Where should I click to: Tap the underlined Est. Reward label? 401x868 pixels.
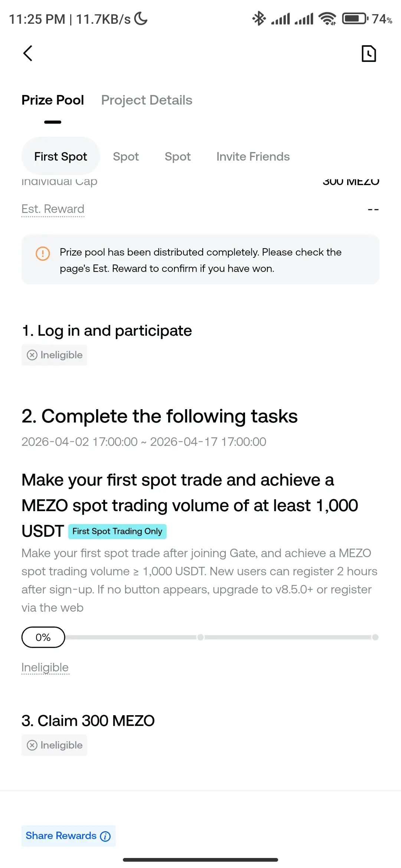point(53,209)
